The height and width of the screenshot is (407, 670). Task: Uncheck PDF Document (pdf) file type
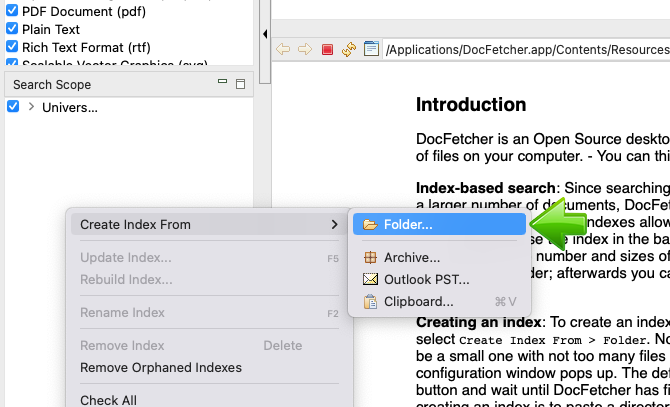point(12,10)
